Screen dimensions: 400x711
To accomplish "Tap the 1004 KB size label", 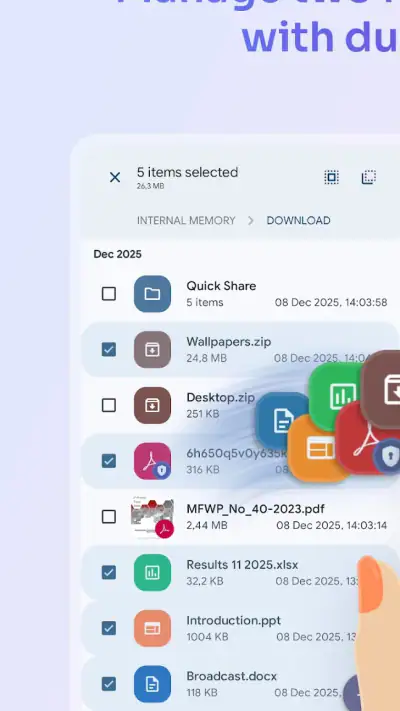I will click(x=207, y=637).
